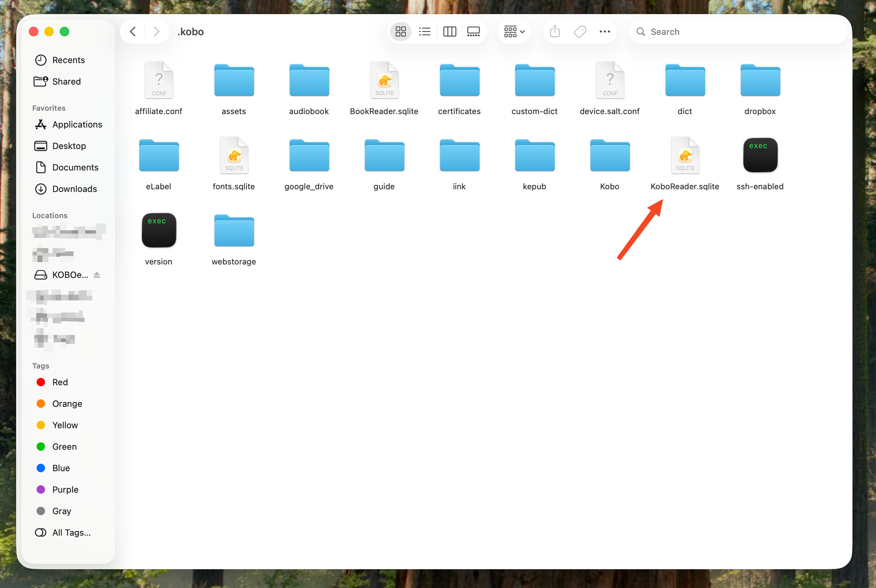Viewport: 876px width, 588px height.
Task: Switch to column view
Action: [449, 32]
